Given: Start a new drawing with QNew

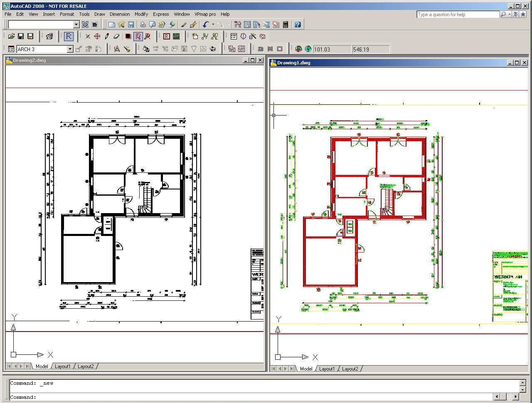Looking at the screenshot, I should click(111, 24).
